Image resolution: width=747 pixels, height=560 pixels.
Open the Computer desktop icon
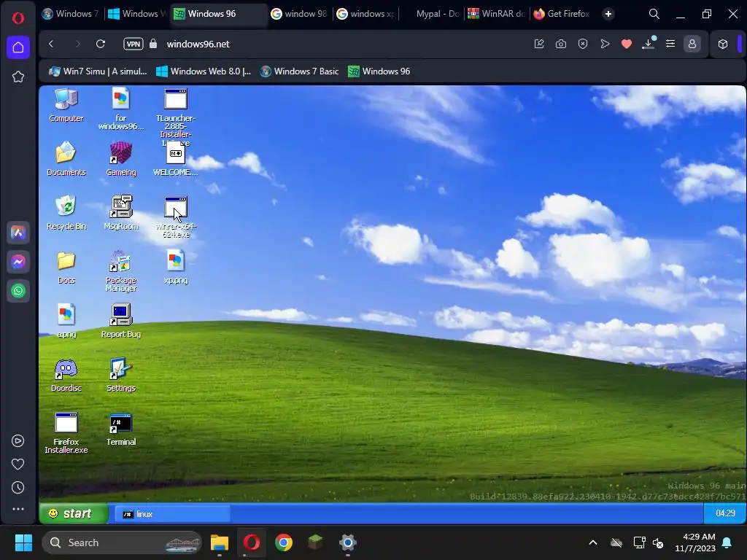[66, 105]
